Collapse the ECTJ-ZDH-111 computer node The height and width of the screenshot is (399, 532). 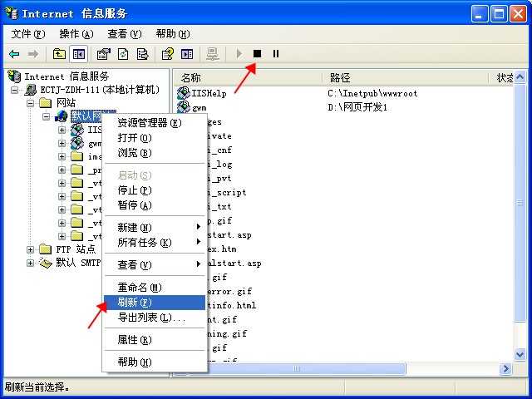(x=15, y=91)
